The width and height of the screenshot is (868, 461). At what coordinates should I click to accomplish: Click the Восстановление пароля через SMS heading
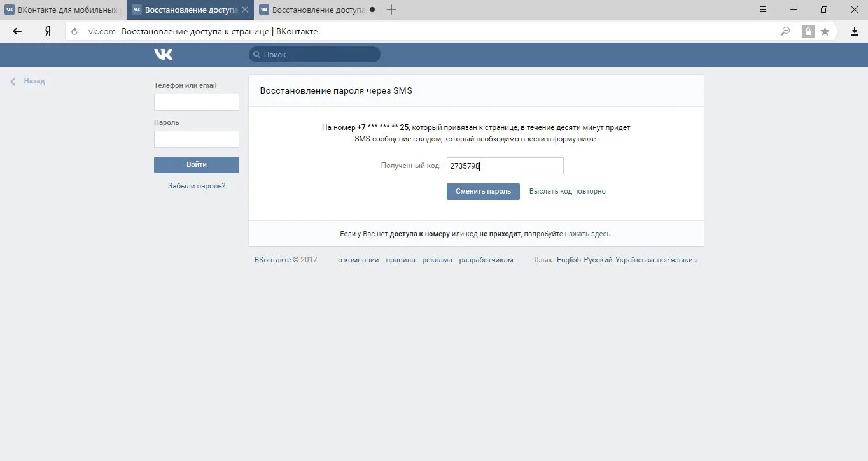(x=336, y=90)
